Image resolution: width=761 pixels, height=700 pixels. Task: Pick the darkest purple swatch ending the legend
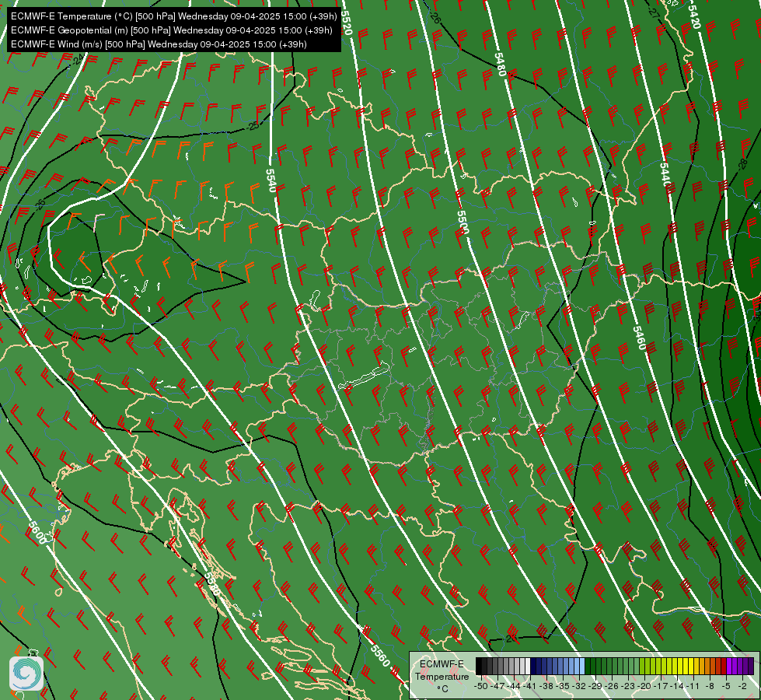[x=751, y=666]
